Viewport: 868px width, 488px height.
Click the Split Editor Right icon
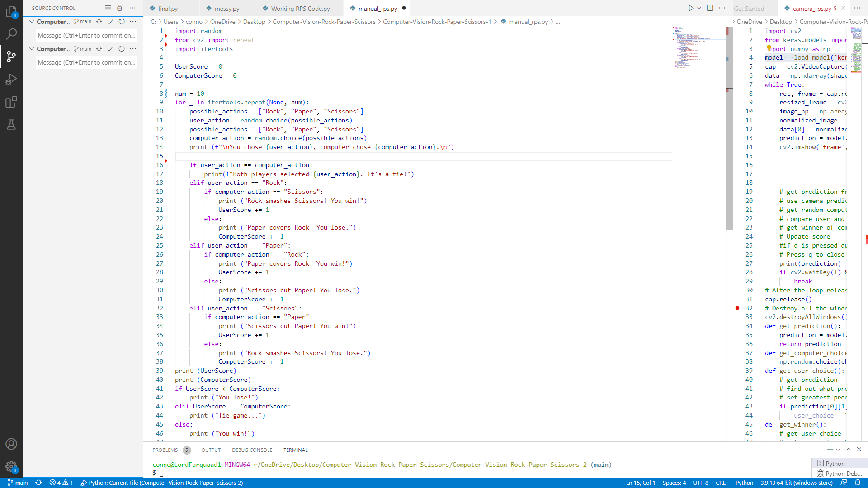[710, 8]
